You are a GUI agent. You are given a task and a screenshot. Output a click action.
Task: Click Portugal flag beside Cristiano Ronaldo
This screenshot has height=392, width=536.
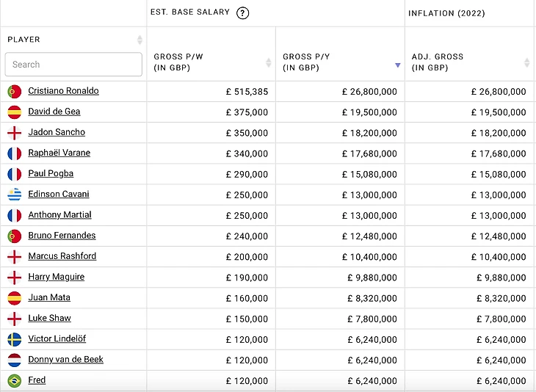coord(14,92)
